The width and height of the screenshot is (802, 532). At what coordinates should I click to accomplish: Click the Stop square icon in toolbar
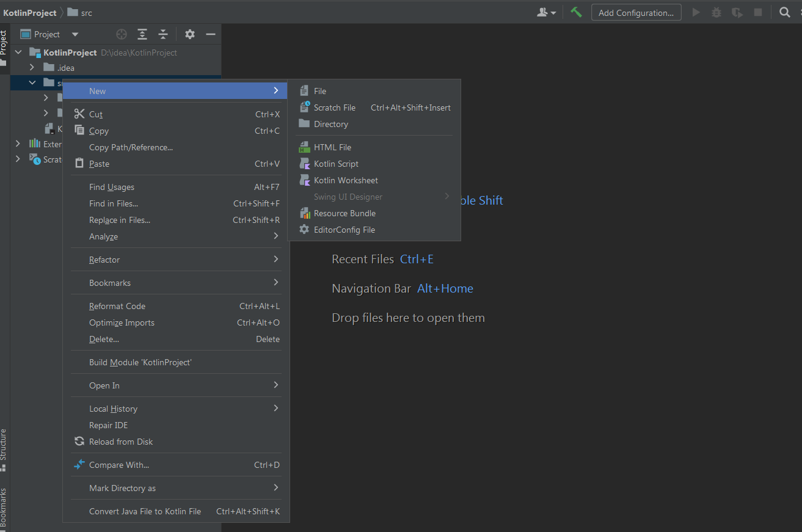758,12
